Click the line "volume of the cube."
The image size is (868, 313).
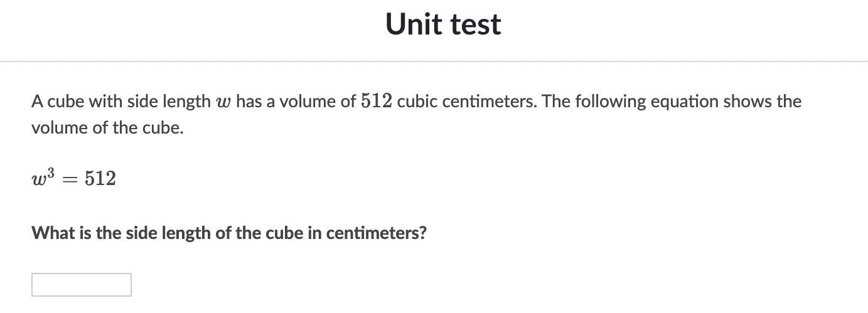[x=107, y=128]
